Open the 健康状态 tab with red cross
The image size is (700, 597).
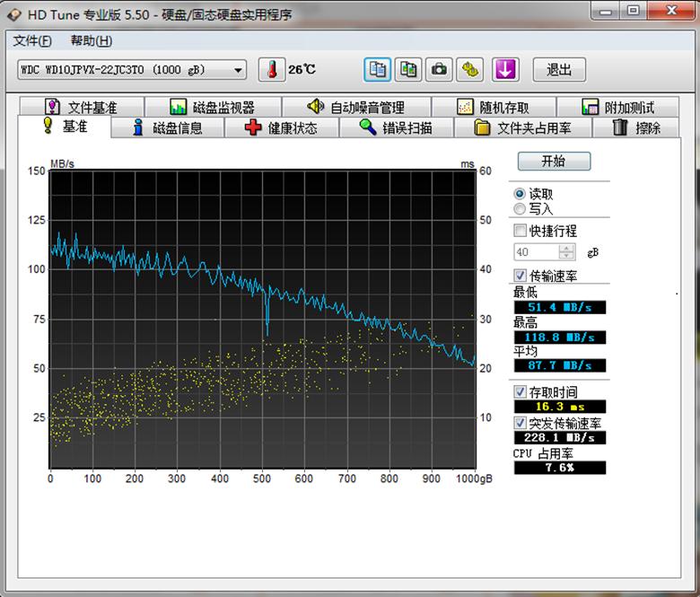[x=281, y=127]
